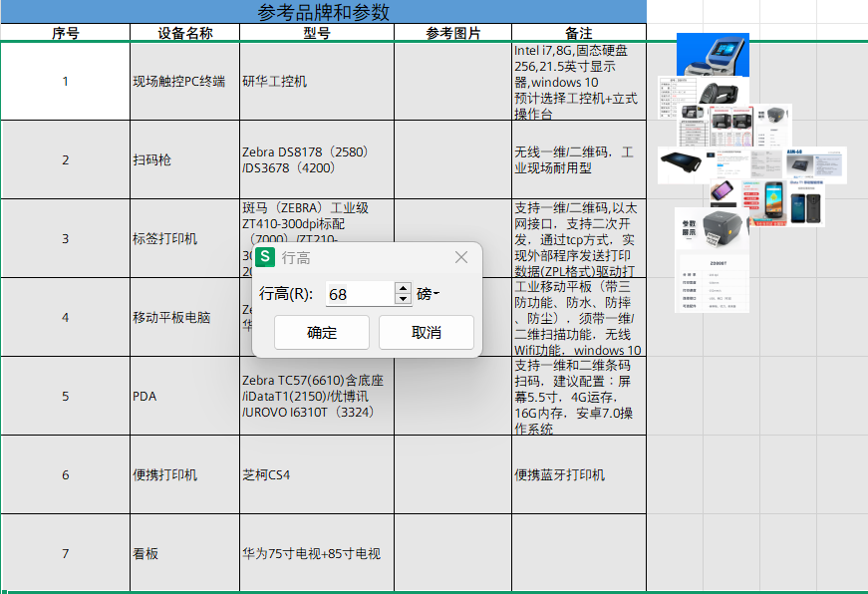Click the handheld barcode scanner picture

723,93
